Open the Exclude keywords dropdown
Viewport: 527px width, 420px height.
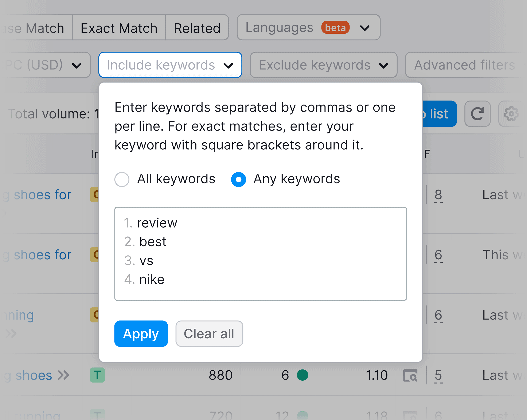coord(323,65)
